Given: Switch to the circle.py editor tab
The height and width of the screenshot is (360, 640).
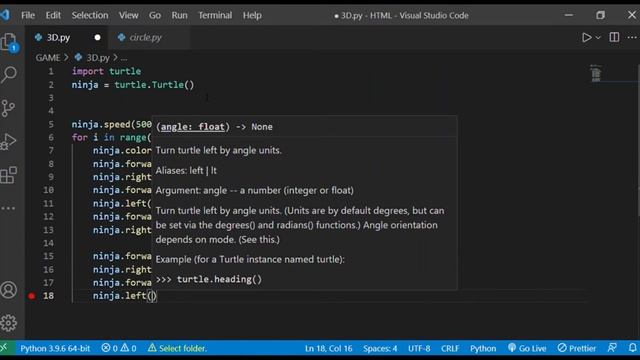Looking at the screenshot, I should [149, 38].
